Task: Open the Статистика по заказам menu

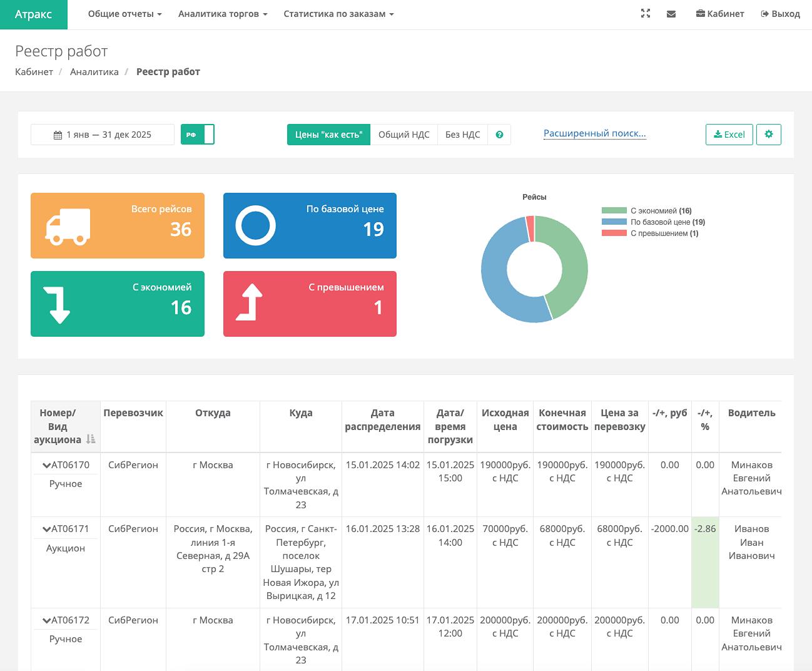Action: [338, 14]
